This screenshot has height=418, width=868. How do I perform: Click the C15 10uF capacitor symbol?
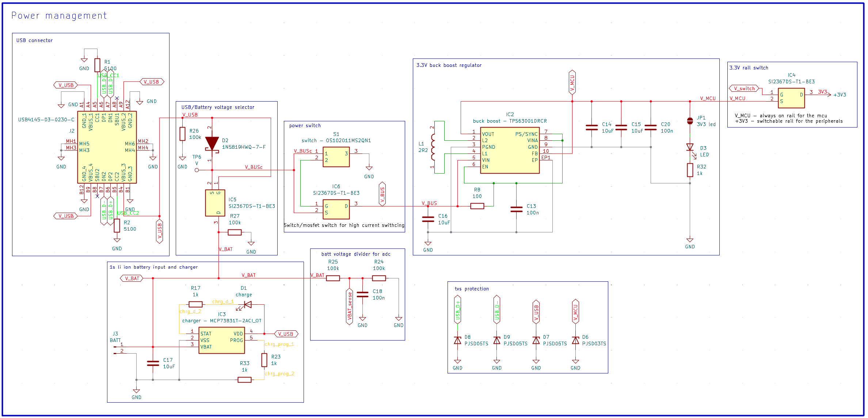point(621,127)
